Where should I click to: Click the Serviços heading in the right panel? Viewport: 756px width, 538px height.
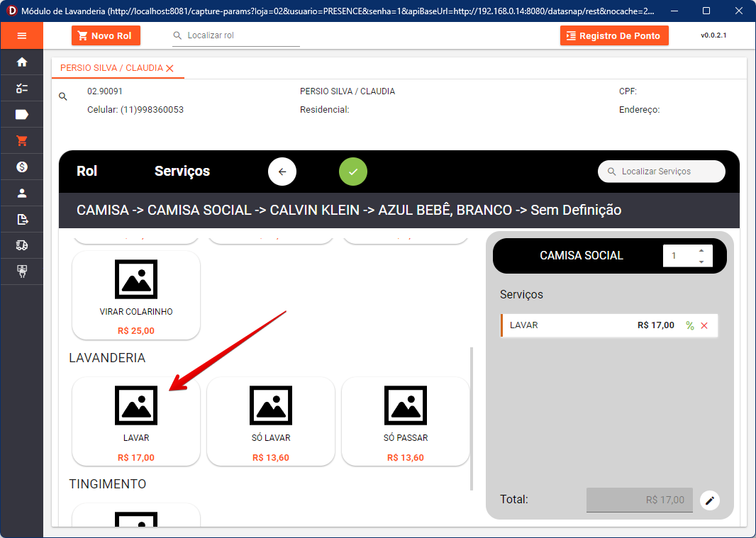point(521,295)
